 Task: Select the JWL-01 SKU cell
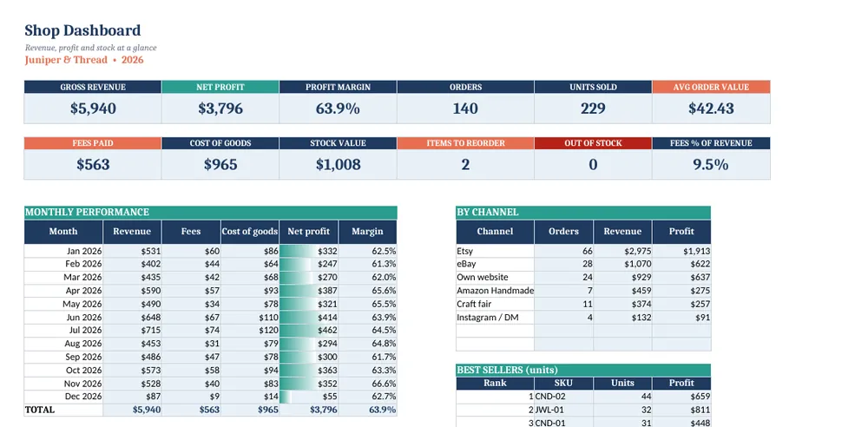563,410
